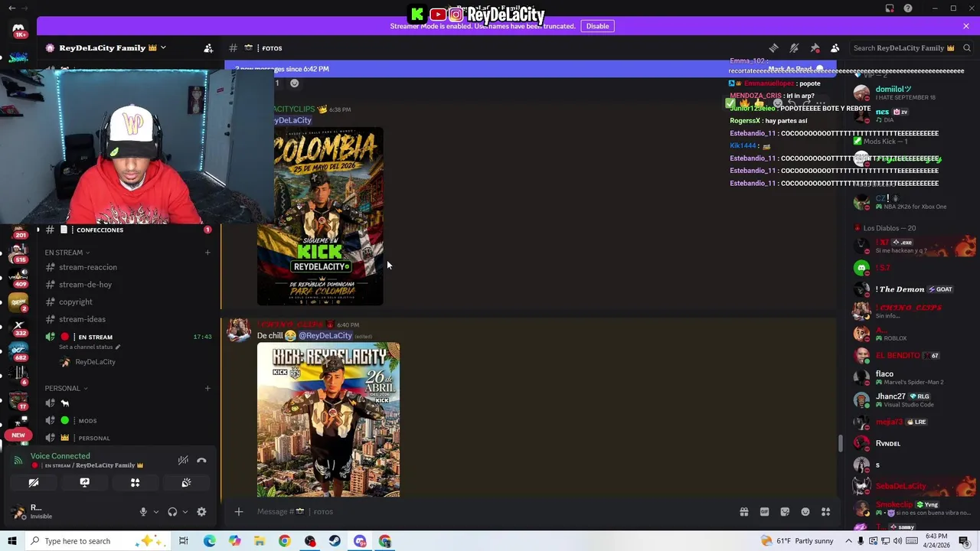980x551 pixels.
Task: Collapse the EN STREAM category
Action: pyautogui.click(x=67, y=253)
